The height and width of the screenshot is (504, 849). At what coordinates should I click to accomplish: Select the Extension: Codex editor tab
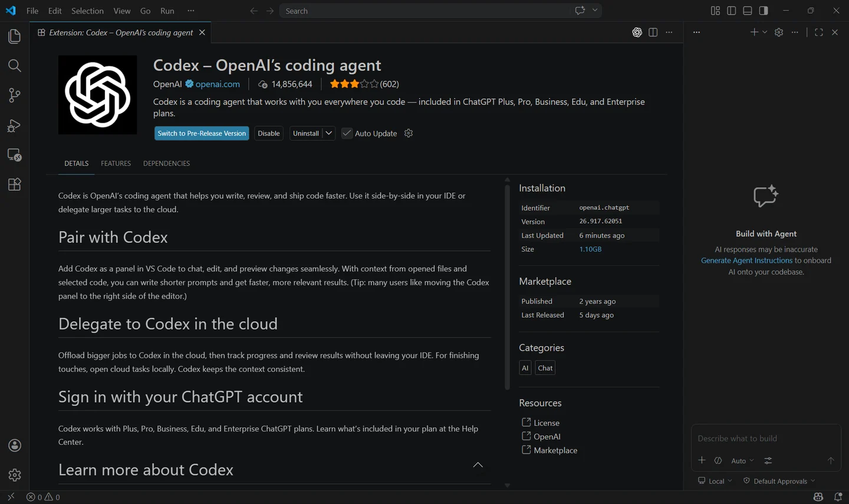pyautogui.click(x=121, y=32)
